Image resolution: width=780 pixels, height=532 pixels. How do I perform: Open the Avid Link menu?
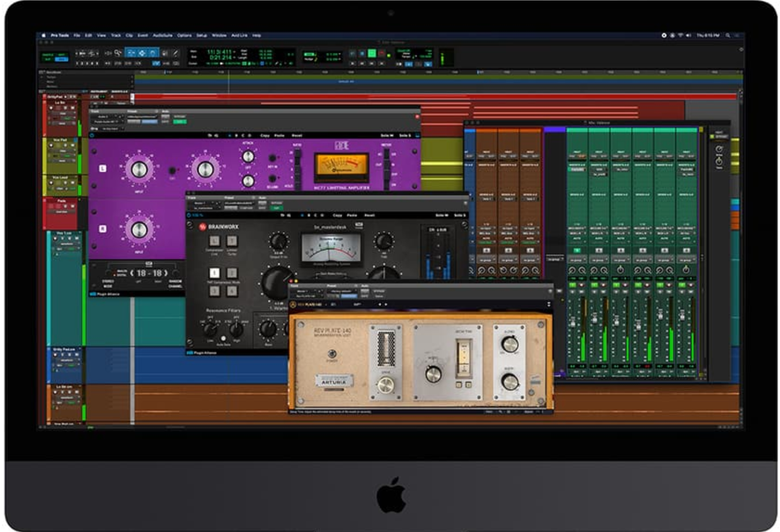(x=239, y=35)
